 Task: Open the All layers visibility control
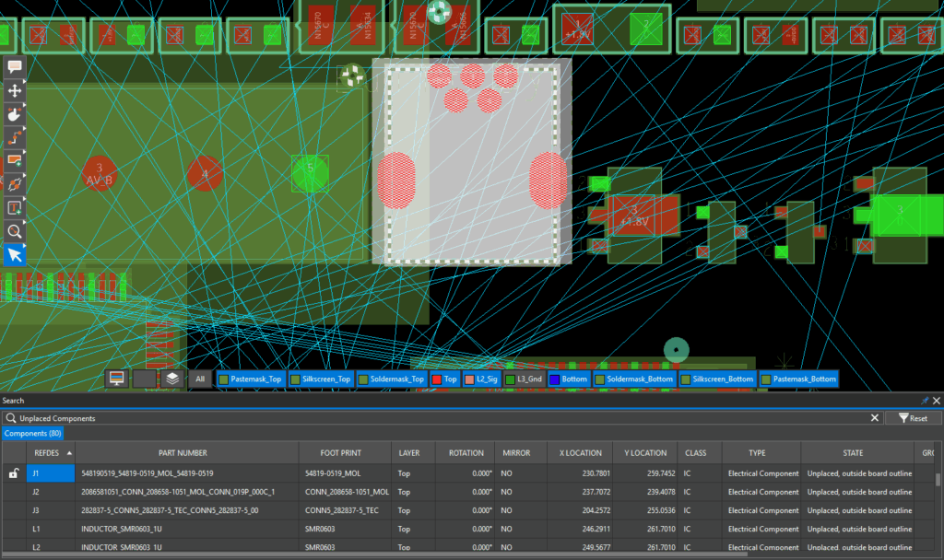pos(200,378)
